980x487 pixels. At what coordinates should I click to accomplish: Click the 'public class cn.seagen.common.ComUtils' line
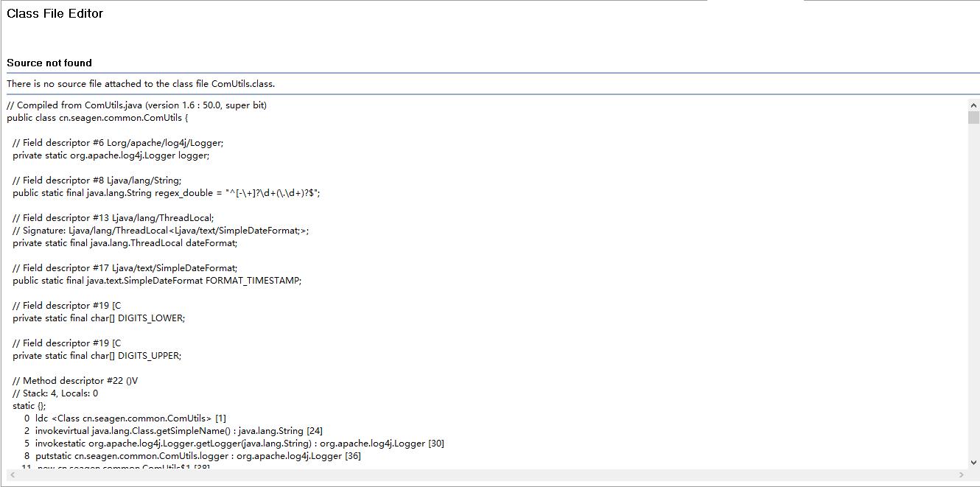pyautogui.click(x=98, y=118)
